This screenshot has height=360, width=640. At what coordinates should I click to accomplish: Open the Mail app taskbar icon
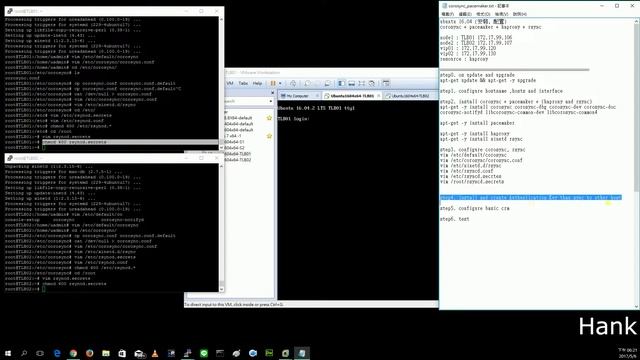click(x=139, y=353)
